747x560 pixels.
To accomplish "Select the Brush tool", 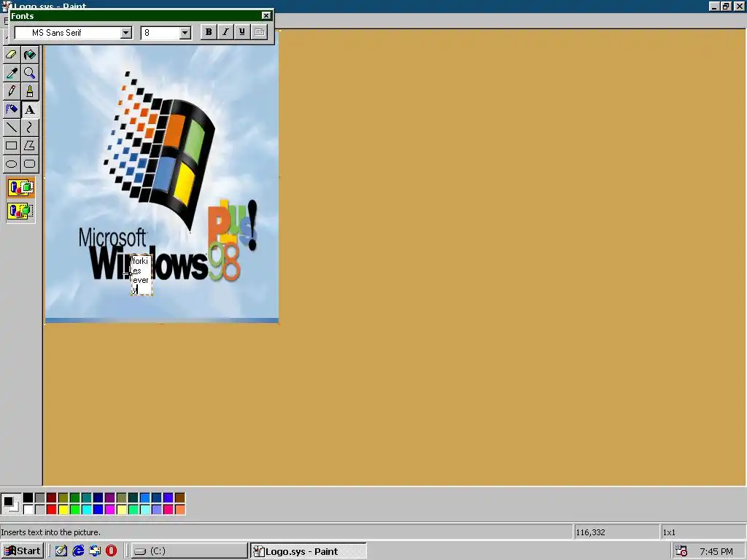I will [x=29, y=91].
